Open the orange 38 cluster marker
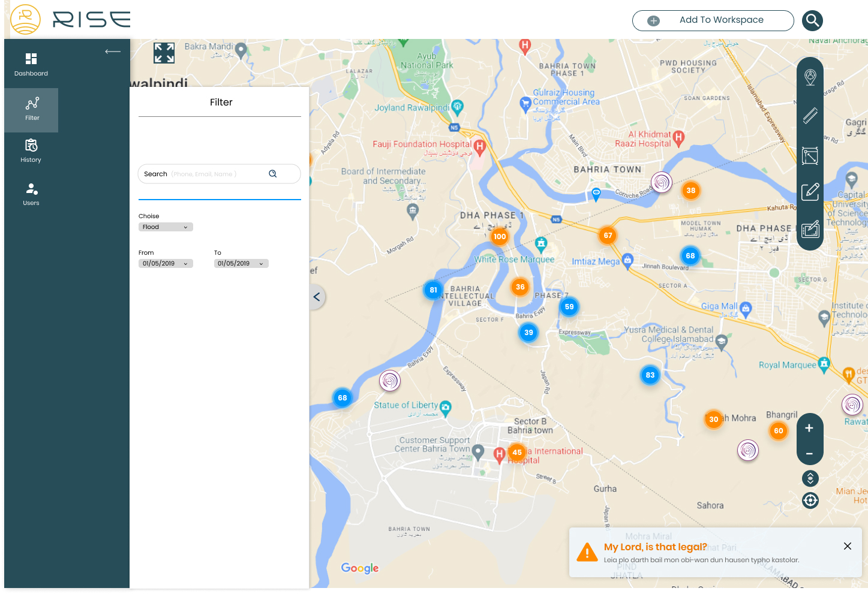Viewport: 868px width, 594px height. [x=691, y=191]
